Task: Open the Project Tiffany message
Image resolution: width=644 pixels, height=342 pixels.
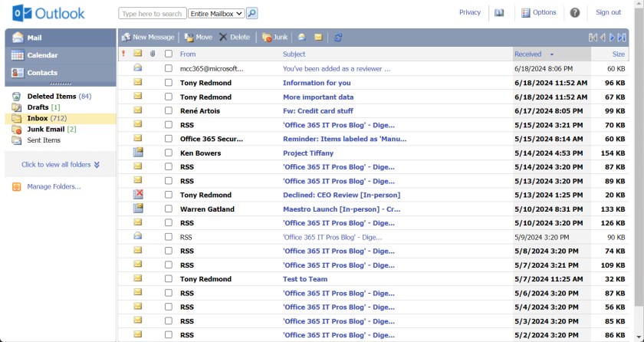Action: coord(308,153)
